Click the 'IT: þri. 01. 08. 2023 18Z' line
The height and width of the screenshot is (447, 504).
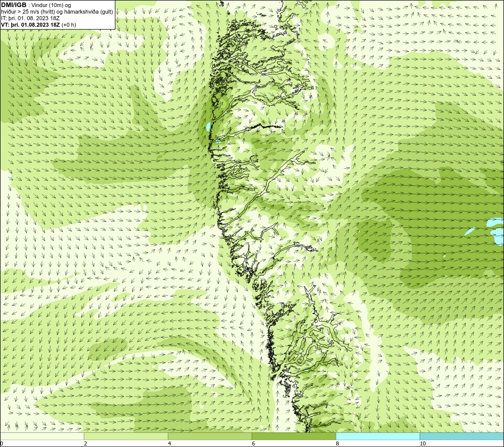[x=30, y=18]
